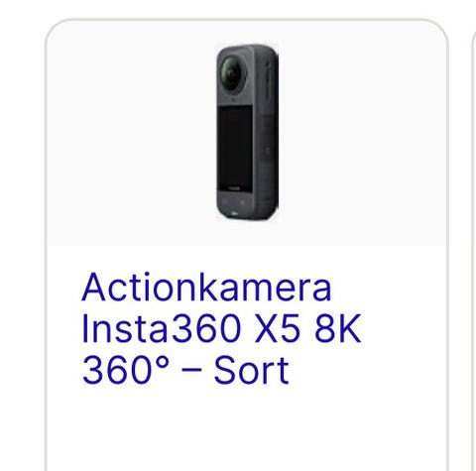Click the gray background left of camera
Image resolution: width=476 pixels, height=471 pixels.
pos(131,132)
